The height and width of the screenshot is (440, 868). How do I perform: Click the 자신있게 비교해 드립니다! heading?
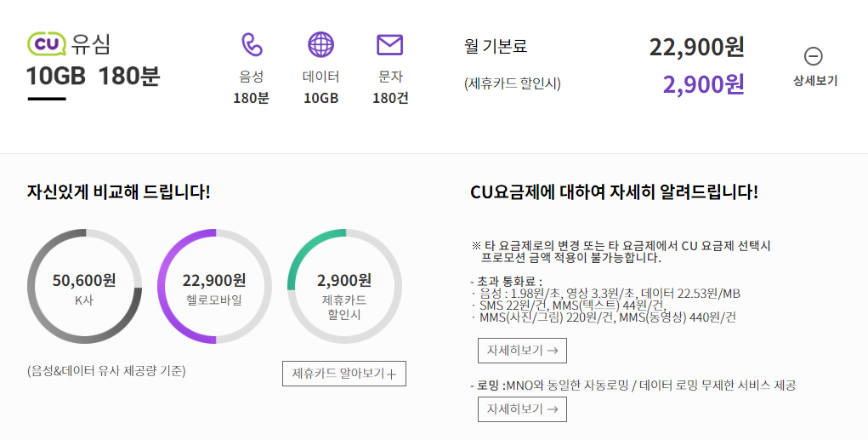click(x=118, y=192)
